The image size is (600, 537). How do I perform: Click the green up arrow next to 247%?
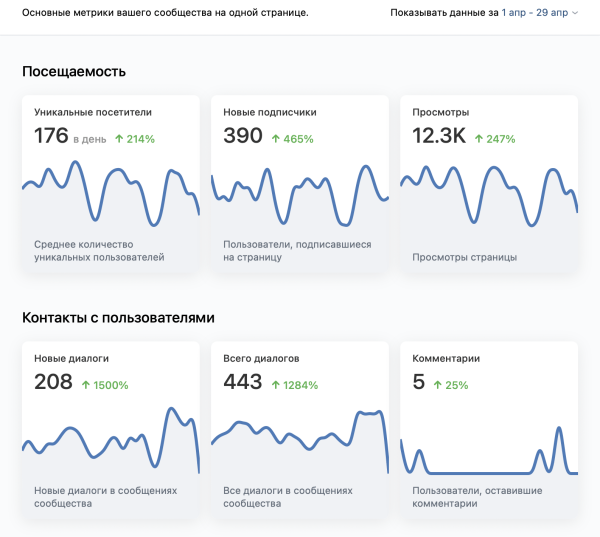pos(479,139)
